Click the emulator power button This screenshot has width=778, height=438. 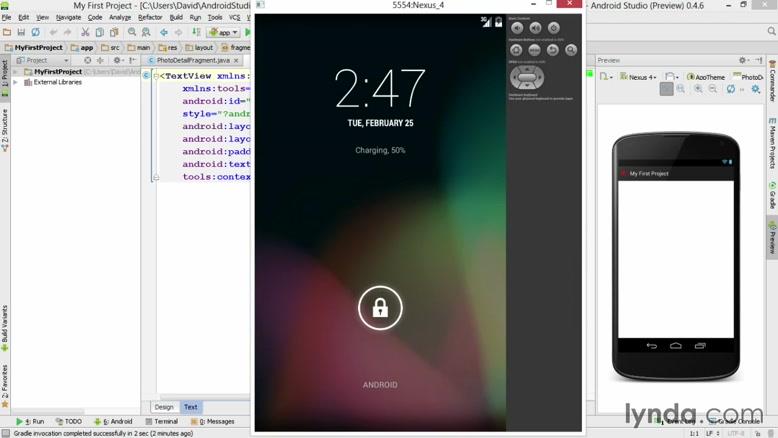coord(554,28)
